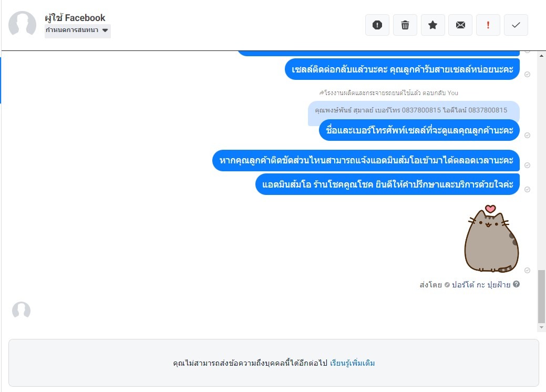Mark conversation with the star icon

point(433,25)
